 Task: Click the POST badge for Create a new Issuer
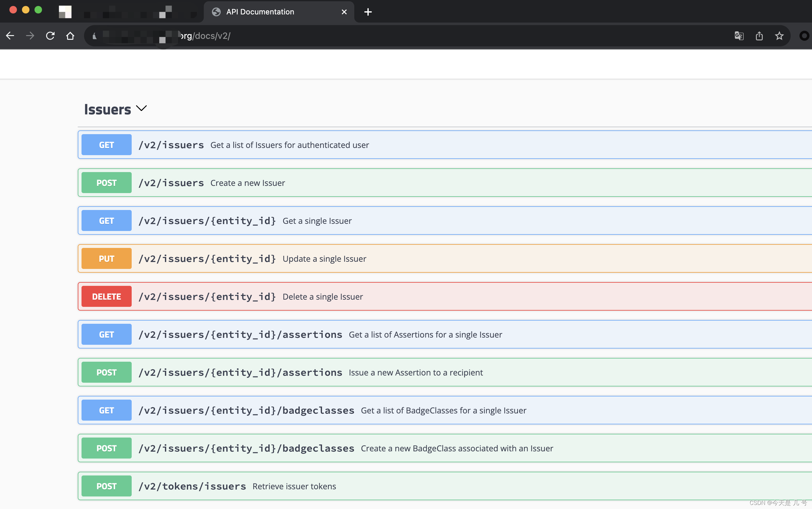[106, 183]
